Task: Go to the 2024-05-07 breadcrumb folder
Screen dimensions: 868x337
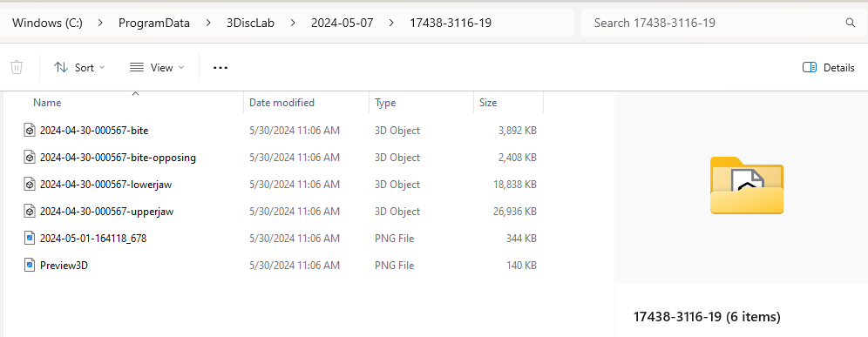Action: [x=342, y=23]
